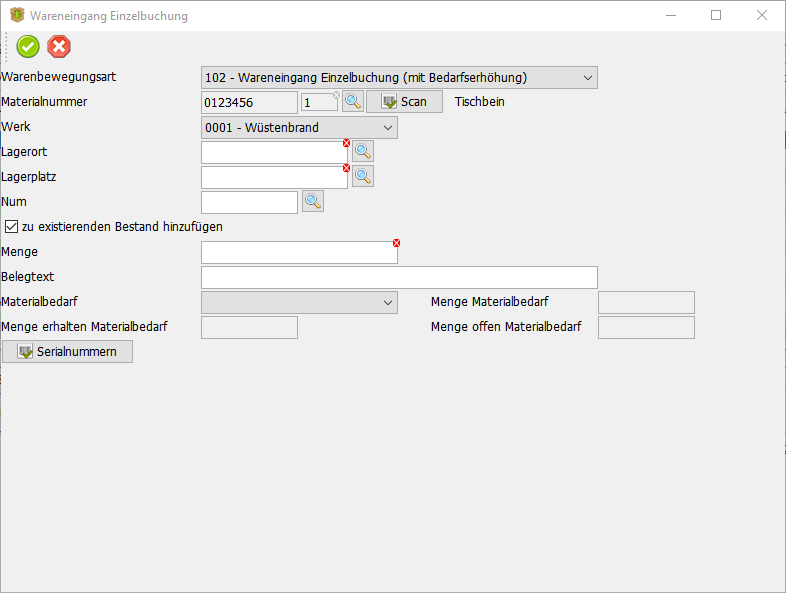Maximize the Wareneingang Einzelbuchung window

click(x=716, y=16)
